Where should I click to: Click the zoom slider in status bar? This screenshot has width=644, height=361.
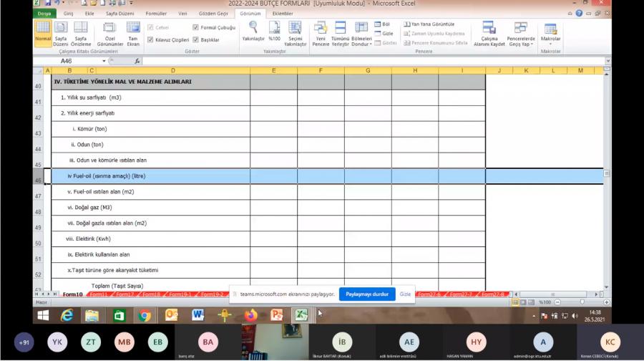point(581,302)
